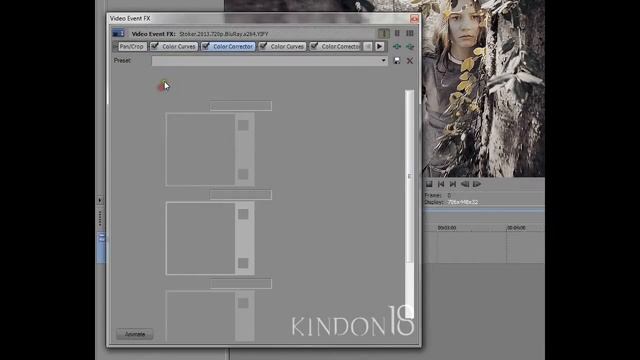
Task: Click the 00:04:00 timeline ruler mark
Action: 516,228
